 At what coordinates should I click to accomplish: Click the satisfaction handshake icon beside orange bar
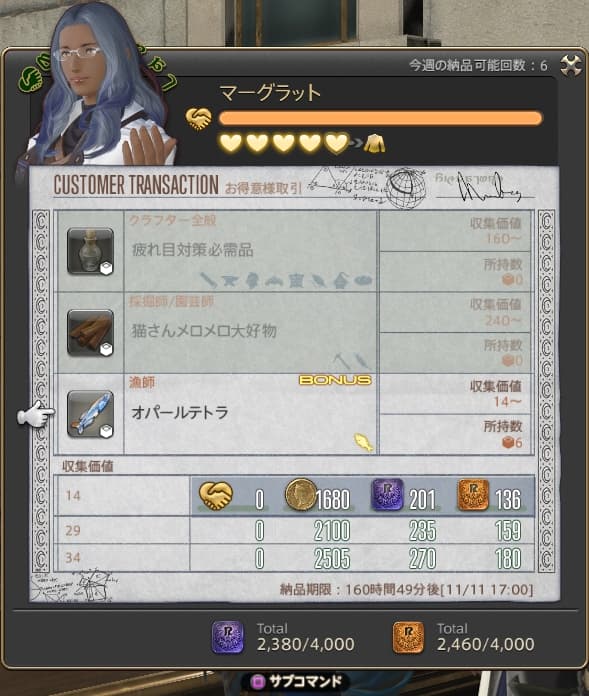198,119
